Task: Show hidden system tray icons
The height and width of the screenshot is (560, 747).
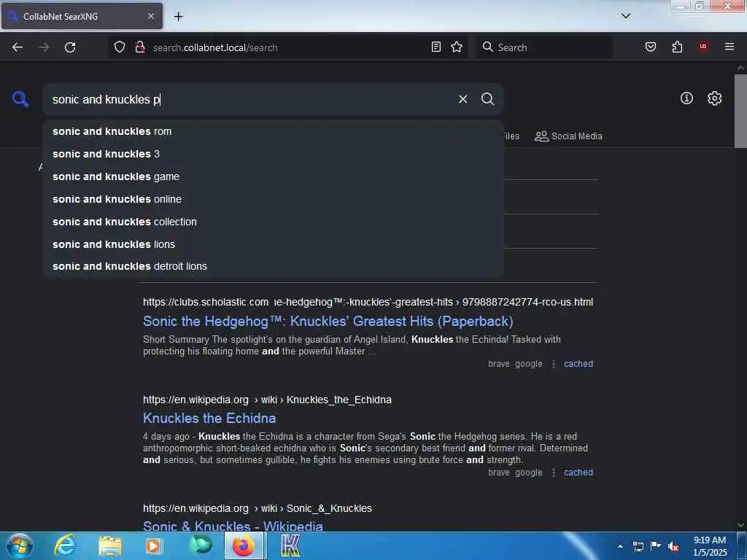Action: coord(620,546)
